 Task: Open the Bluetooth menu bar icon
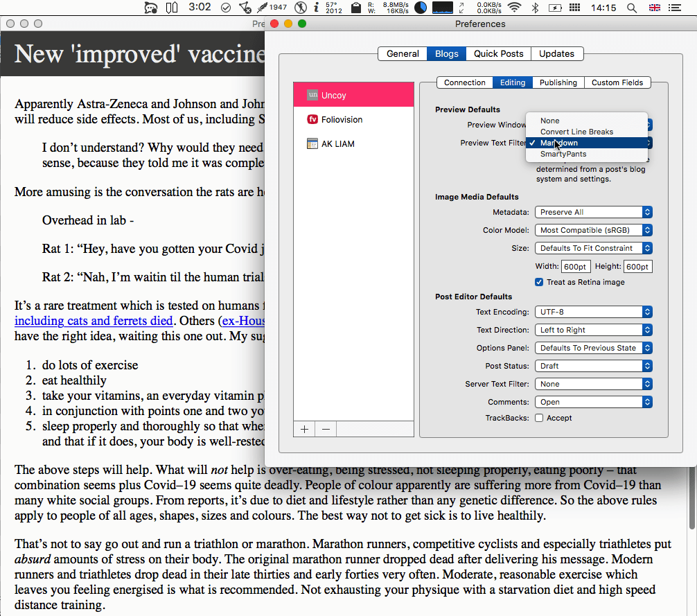(535, 8)
